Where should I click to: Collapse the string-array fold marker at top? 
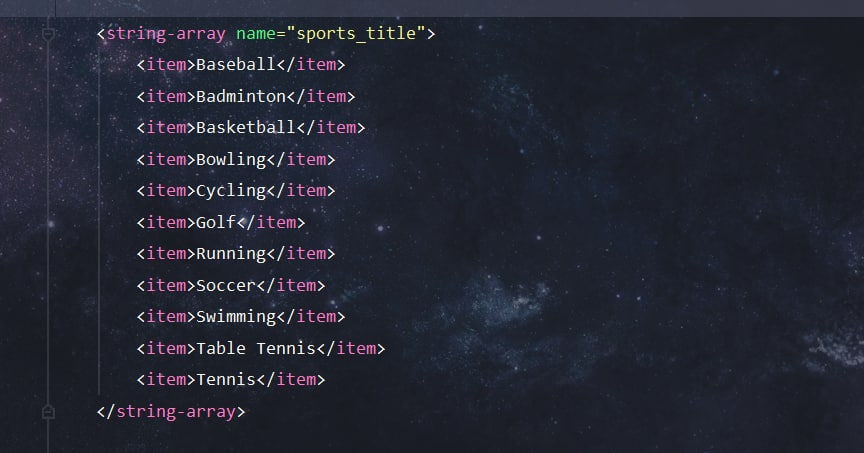point(48,34)
